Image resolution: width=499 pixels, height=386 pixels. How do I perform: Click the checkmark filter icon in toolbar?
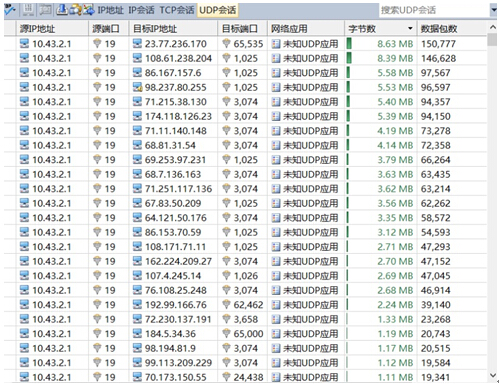9,10
